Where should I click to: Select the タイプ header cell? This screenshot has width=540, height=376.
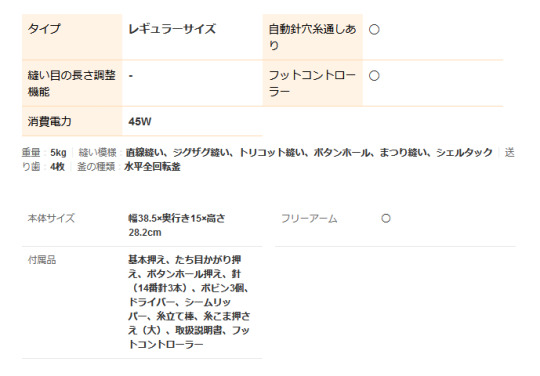click(72, 37)
